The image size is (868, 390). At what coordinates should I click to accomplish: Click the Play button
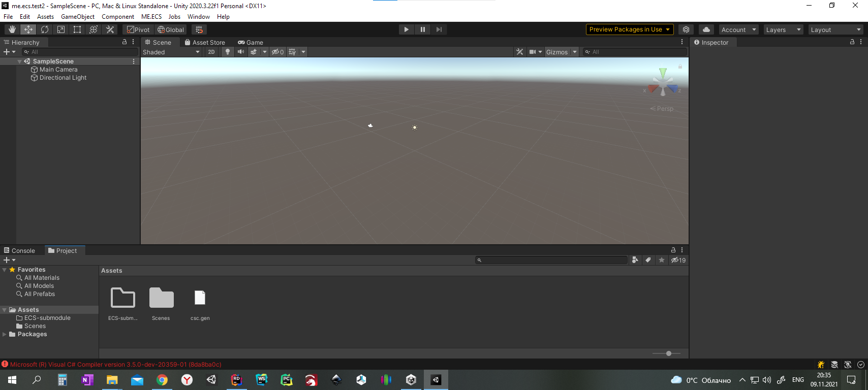tap(406, 29)
